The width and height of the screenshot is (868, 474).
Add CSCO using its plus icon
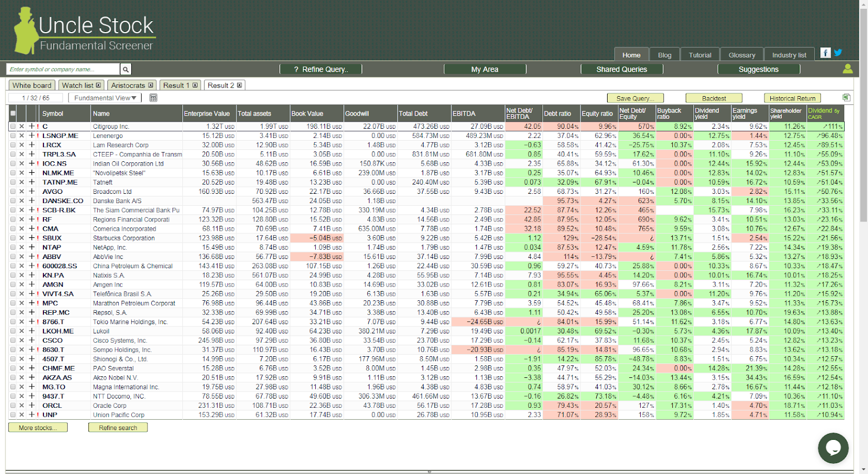pyautogui.click(x=31, y=340)
